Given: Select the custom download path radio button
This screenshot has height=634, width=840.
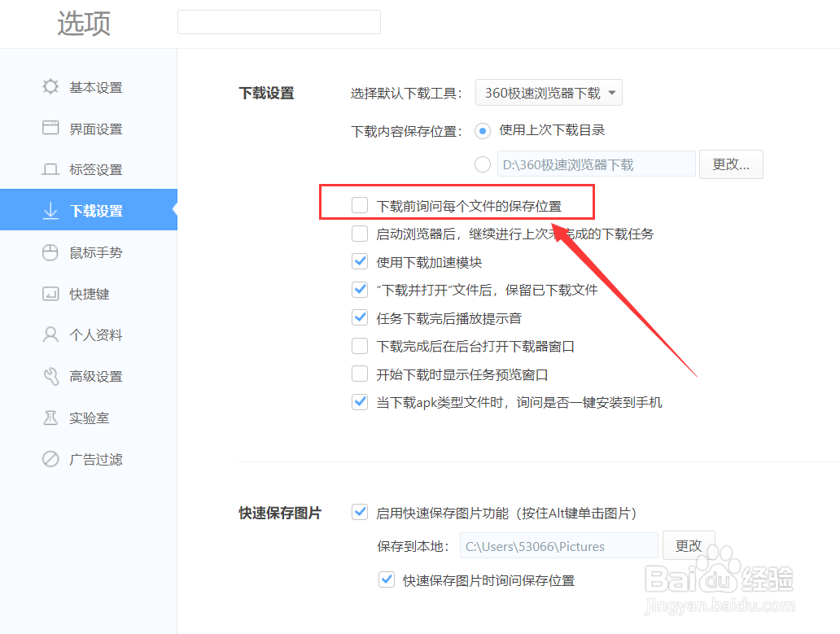Looking at the screenshot, I should tap(482, 164).
